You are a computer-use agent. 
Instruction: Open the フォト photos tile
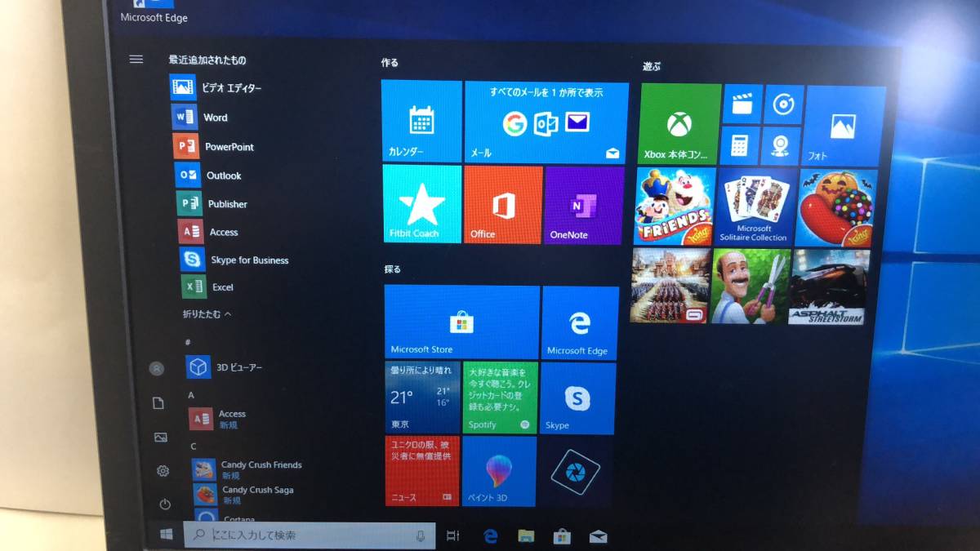(x=844, y=127)
